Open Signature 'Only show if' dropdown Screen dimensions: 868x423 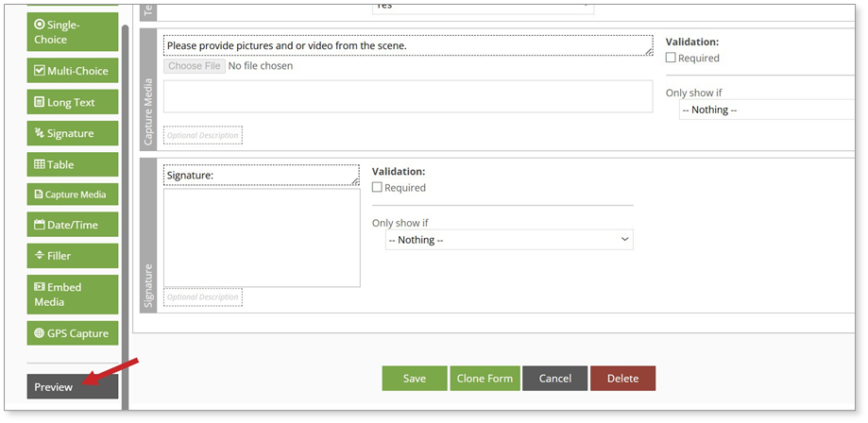508,240
